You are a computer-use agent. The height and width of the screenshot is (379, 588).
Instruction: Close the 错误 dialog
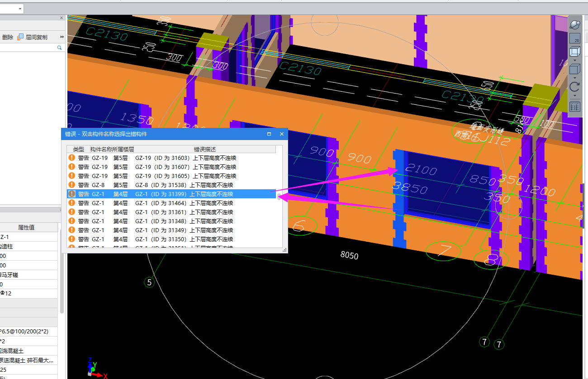(281, 134)
